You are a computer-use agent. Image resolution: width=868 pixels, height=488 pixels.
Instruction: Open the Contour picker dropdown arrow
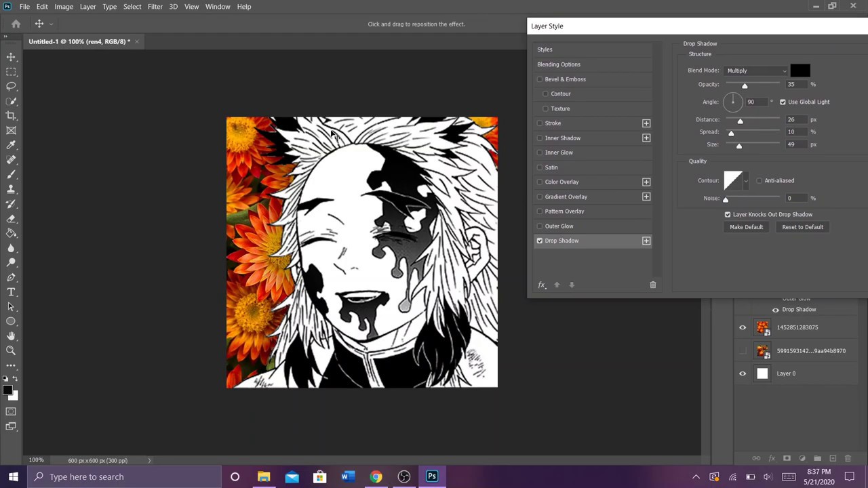746,180
